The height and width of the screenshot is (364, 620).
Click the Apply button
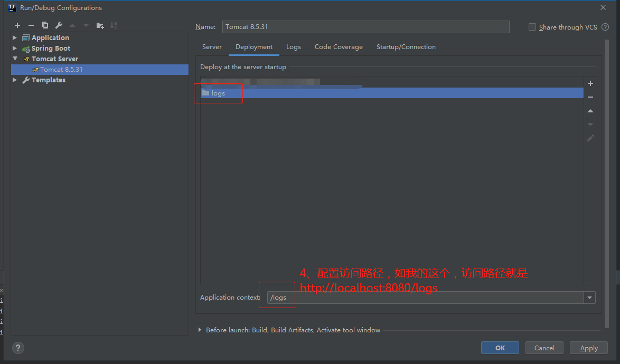click(x=589, y=348)
